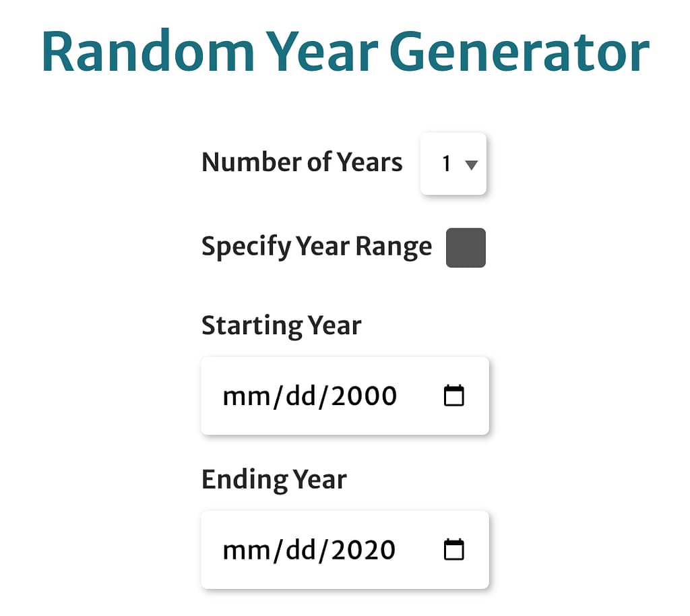Open the Ending Year calendar picker icon

click(454, 550)
